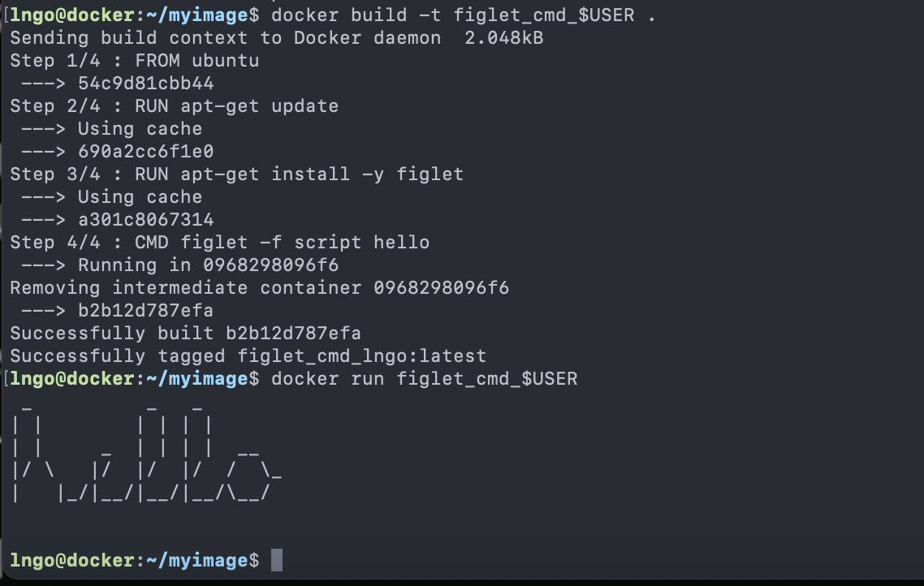Screen dimensions: 924x586
Task: Click the "Removing intermediate container" line
Action: coord(260,288)
